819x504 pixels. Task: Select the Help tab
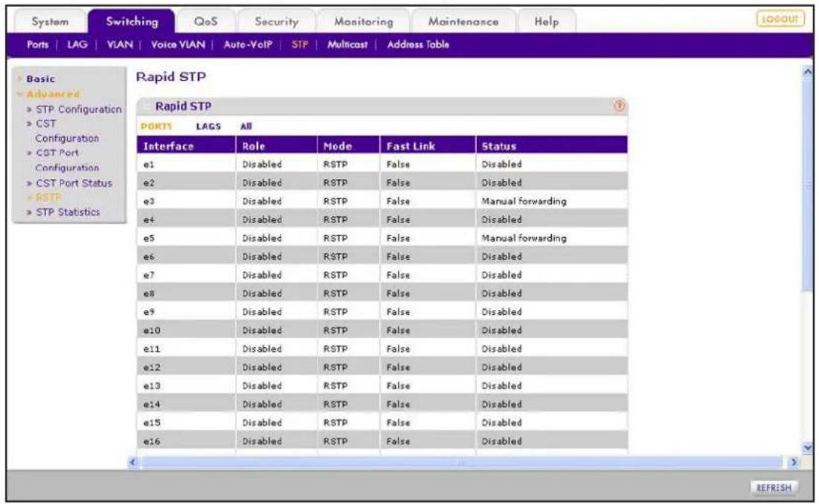(546, 22)
